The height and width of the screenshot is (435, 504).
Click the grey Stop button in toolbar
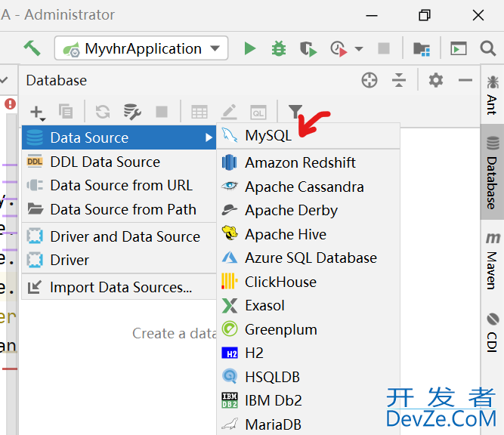[x=384, y=48]
